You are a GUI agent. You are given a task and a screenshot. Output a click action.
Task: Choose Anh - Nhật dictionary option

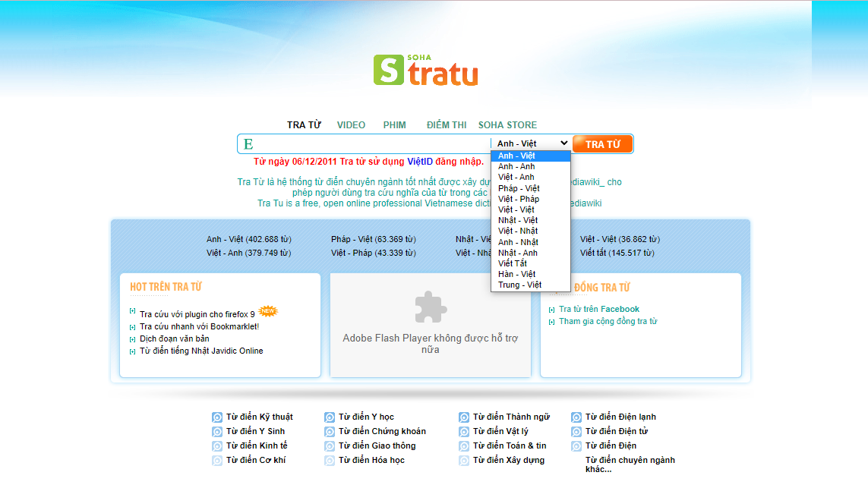coord(531,242)
